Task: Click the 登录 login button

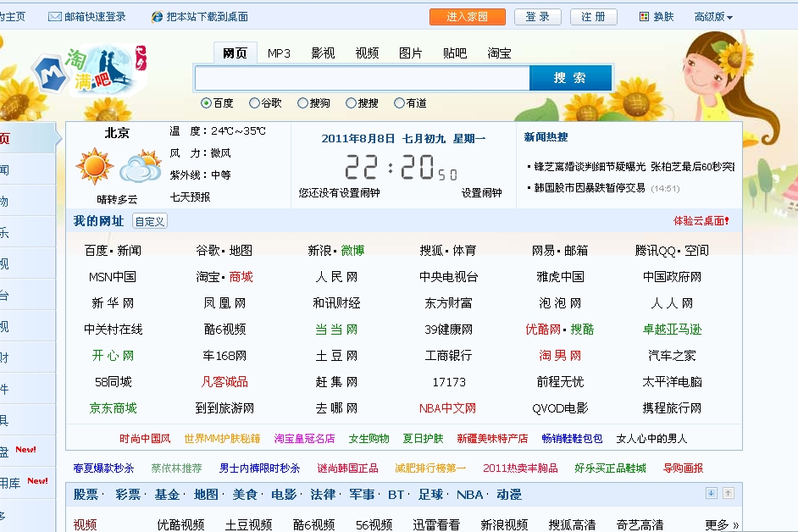Action: (x=537, y=17)
